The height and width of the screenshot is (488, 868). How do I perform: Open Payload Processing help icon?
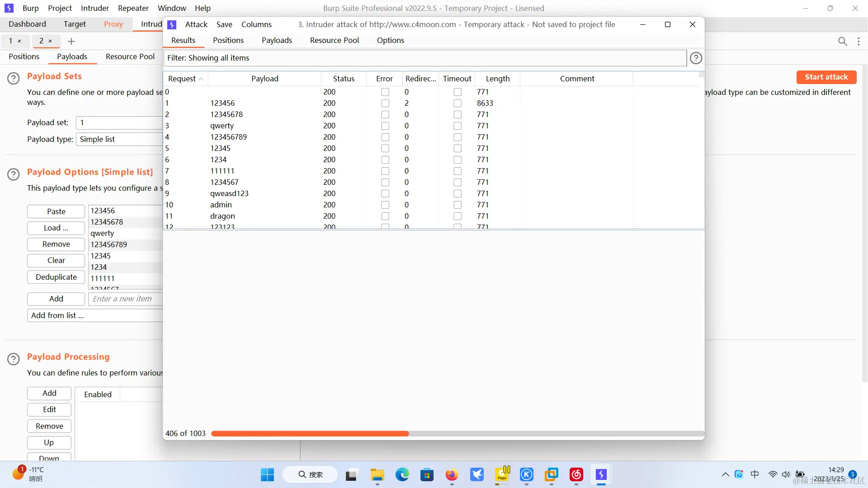[x=14, y=359]
